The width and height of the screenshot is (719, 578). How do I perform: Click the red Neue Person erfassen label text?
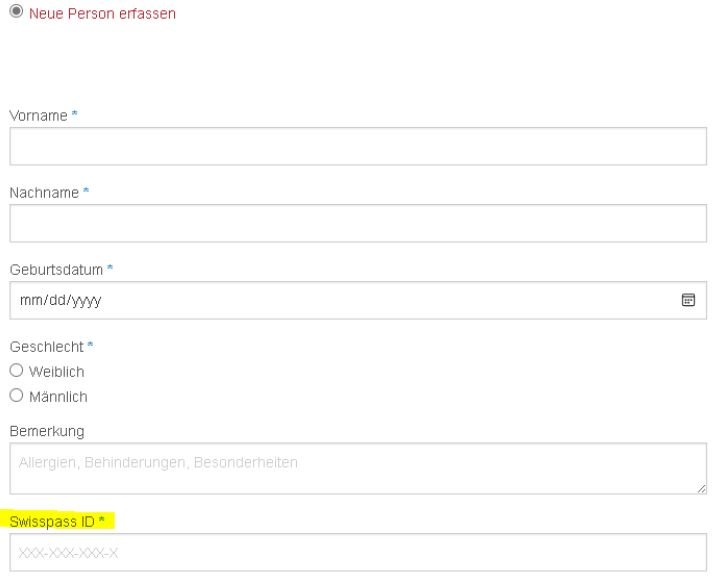pos(102,13)
